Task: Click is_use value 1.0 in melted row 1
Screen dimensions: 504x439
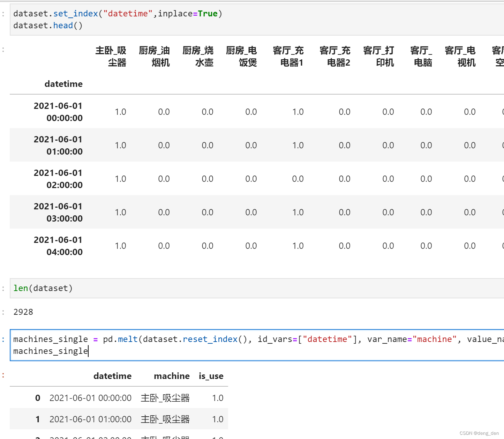Action: [218, 419]
